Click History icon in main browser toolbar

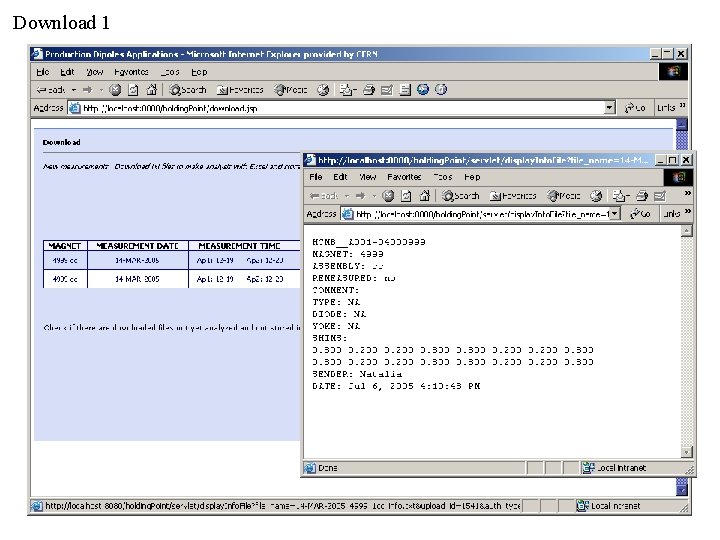click(x=323, y=90)
